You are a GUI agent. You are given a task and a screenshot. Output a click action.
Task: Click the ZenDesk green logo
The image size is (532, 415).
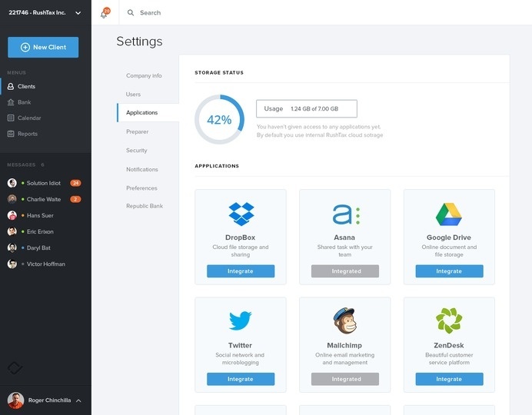[x=449, y=320]
